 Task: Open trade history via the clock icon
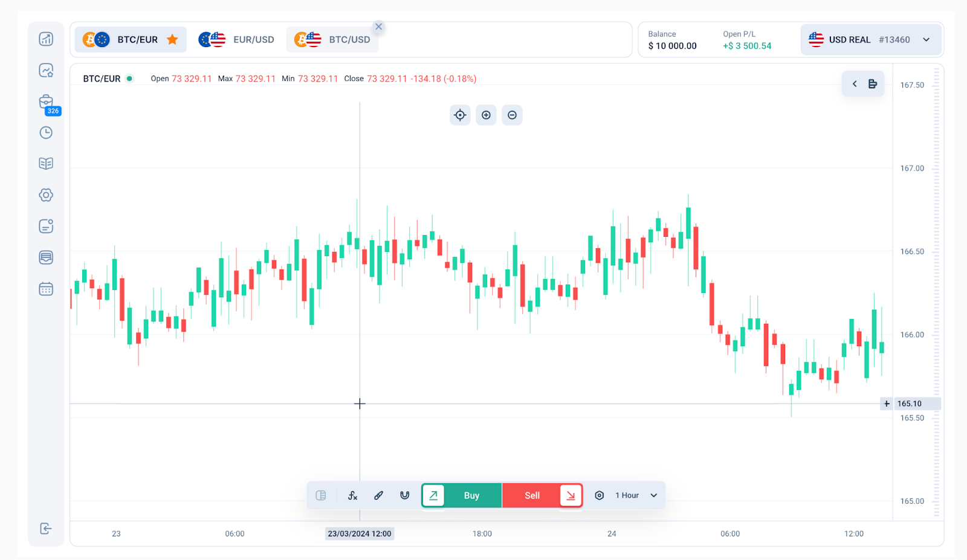pyautogui.click(x=46, y=132)
